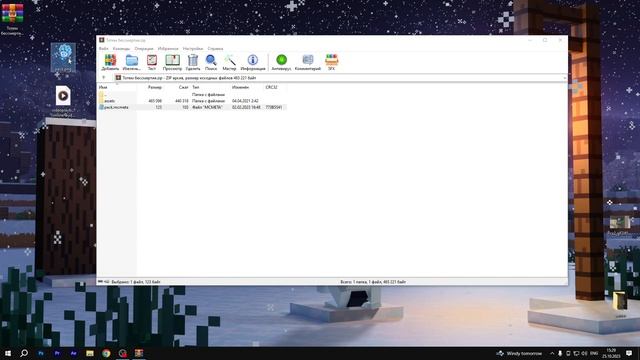
Task: Click the pack.mcmeta CRC32 value cell
Action: [273, 107]
